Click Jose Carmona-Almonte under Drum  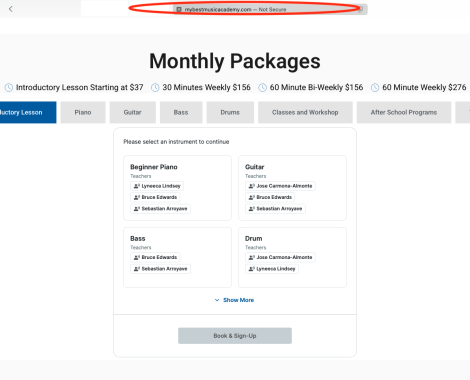[280, 257]
